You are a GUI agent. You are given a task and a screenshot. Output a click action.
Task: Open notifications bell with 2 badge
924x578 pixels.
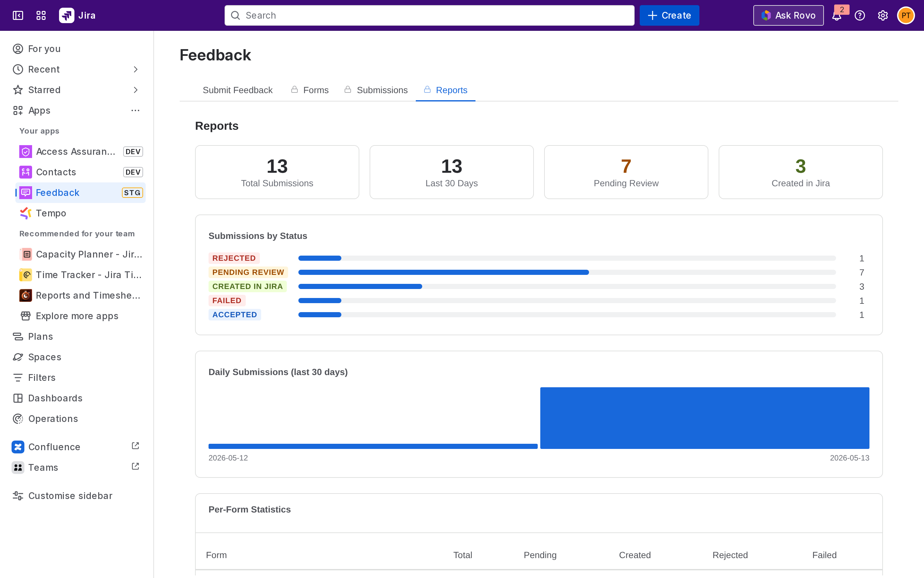tap(836, 15)
